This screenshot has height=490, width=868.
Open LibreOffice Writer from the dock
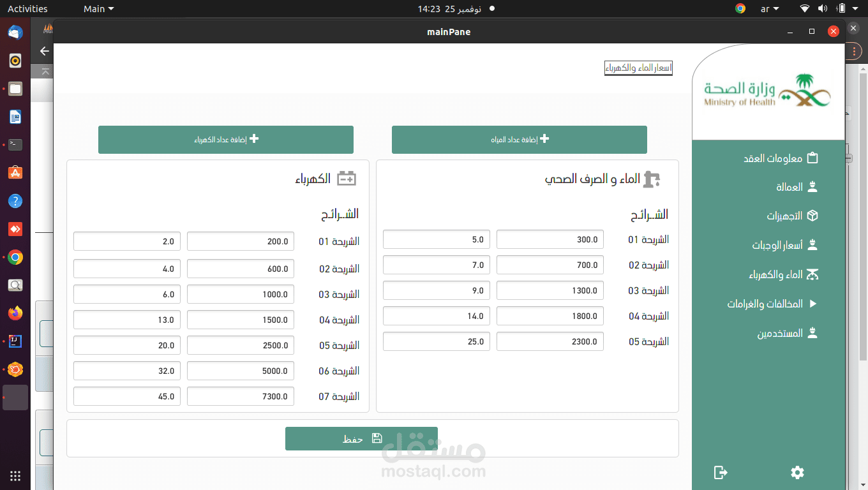pos(15,117)
